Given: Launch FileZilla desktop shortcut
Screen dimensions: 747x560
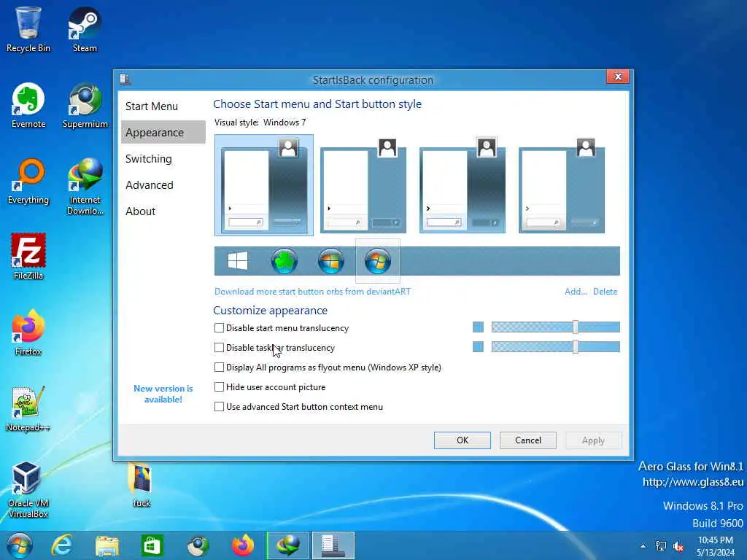Looking at the screenshot, I should (28, 257).
